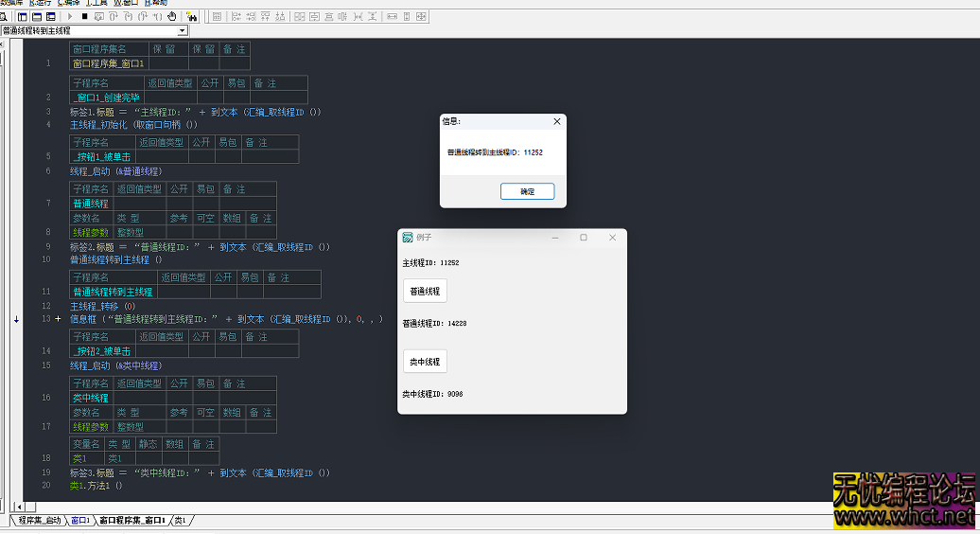
Task: Toggle the third panel layout icon
Action: coord(51,16)
